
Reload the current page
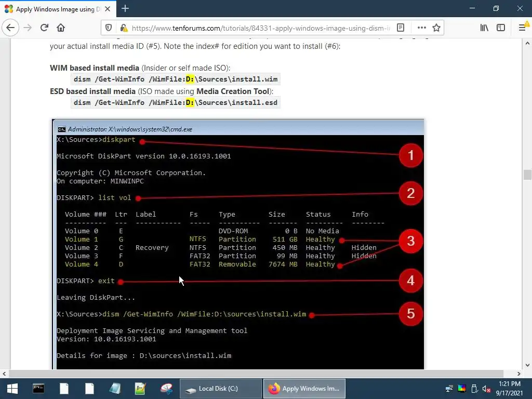[x=44, y=28]
